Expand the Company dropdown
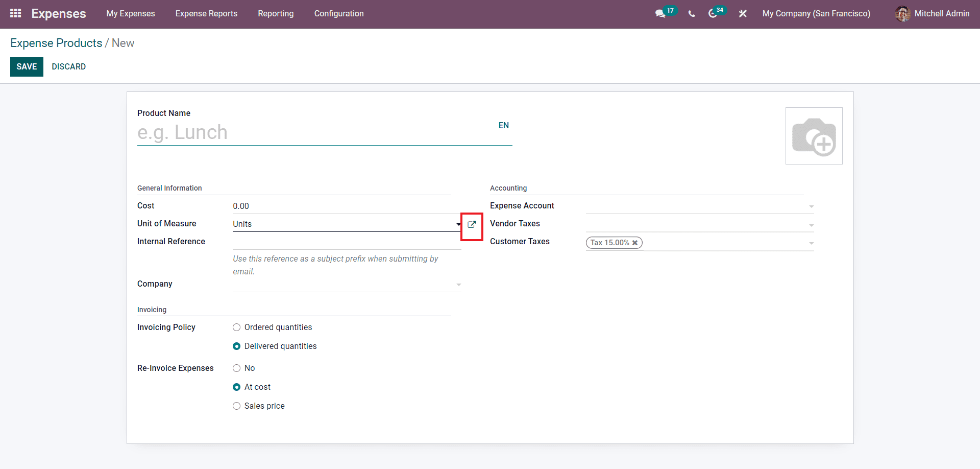Viewport: 980px width, 469px height. (458, 285)
